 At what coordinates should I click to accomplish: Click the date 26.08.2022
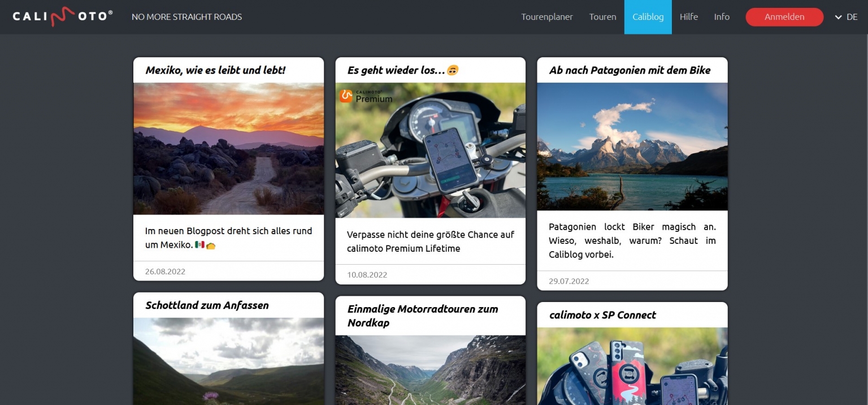click(165, 272)
